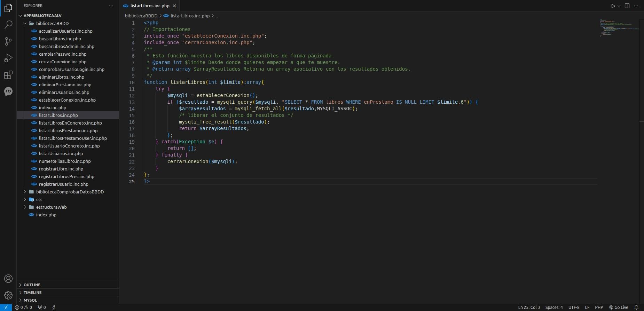Open eliminarLibros.inc.php file

coord(68,77)
